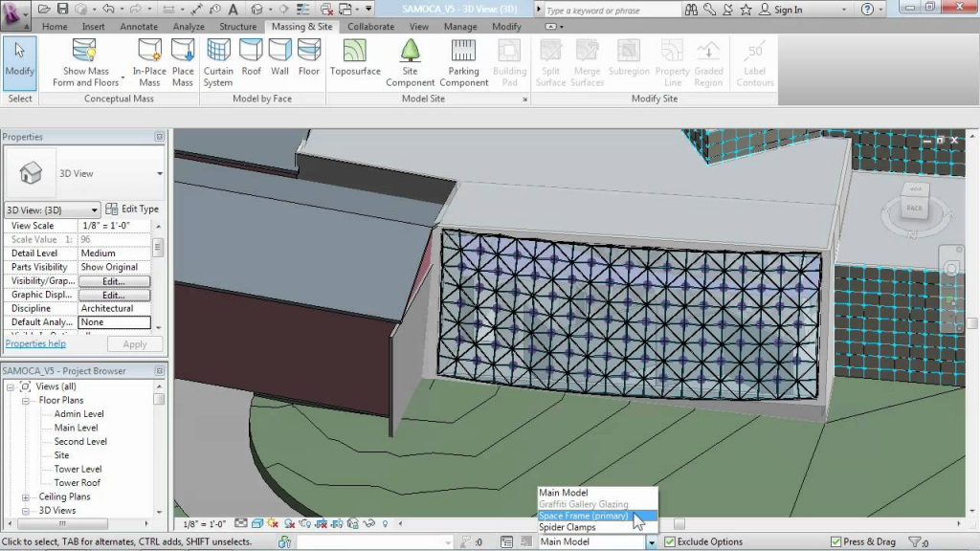The width and height of the screenshot is (980, 551).
Task: Open the 3D View type selector dropdown
Action: pyautogui.click(x=93, y=209)
